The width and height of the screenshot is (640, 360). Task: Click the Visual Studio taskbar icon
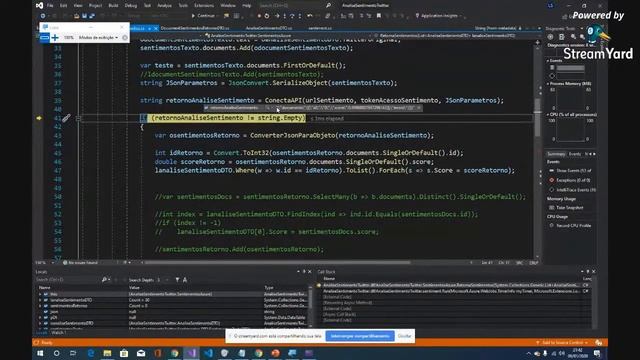pos(191,353)
